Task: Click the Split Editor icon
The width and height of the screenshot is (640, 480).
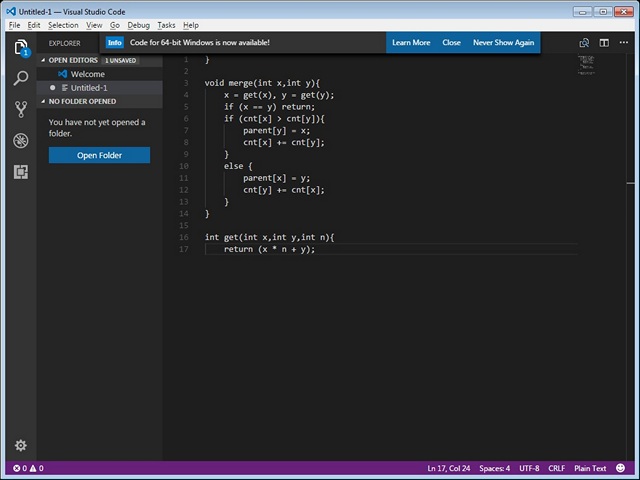Action: coord(604,43)
